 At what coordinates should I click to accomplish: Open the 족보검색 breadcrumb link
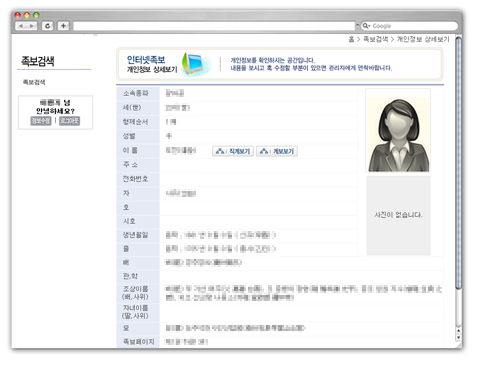click(x=376, y=39)
